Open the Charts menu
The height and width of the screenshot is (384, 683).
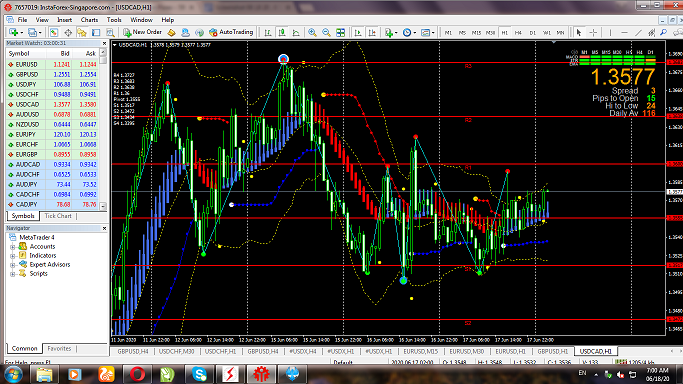tap(89, 20)
